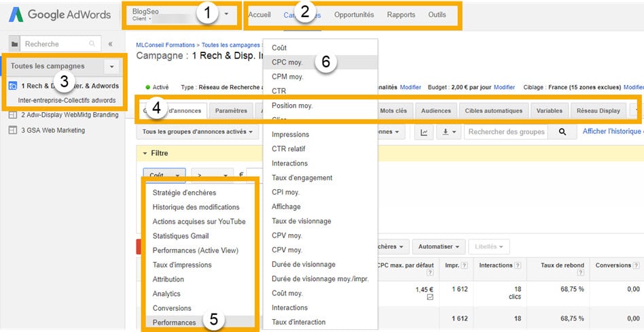The image size is (644, 332).
Task: Click the black magnifier search button
Action: 562,132
